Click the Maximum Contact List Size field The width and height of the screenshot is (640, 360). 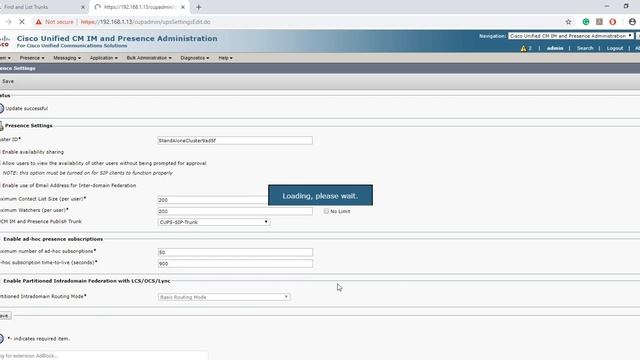pos(213,200)
